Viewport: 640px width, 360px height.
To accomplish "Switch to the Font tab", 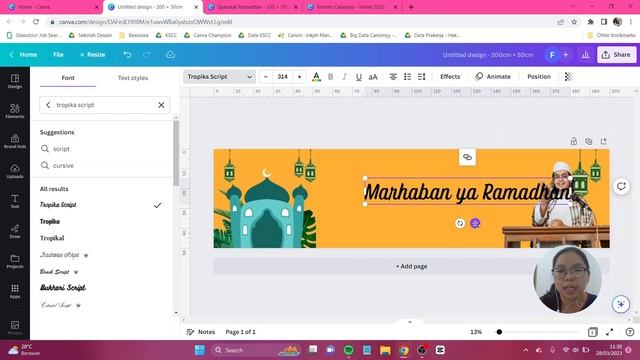I will (68, 78).
